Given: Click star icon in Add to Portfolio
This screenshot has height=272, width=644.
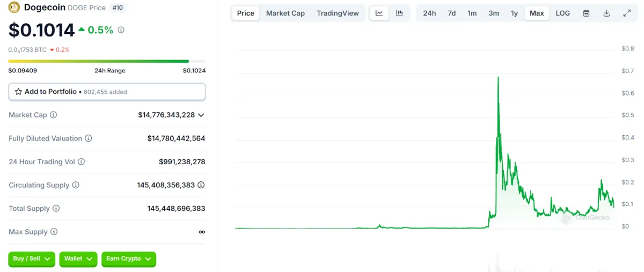Looking at the screenshot, I should click(x=18, y=92).
